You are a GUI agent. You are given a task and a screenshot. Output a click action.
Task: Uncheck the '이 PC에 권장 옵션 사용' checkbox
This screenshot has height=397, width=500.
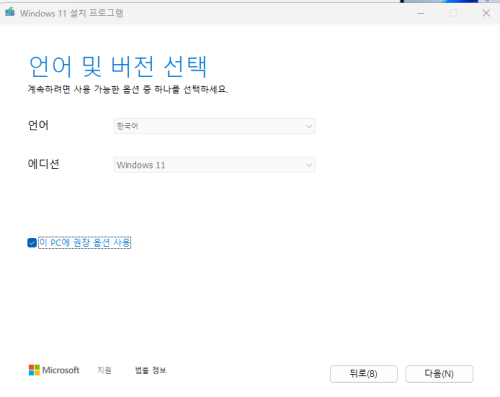(32, 243)
